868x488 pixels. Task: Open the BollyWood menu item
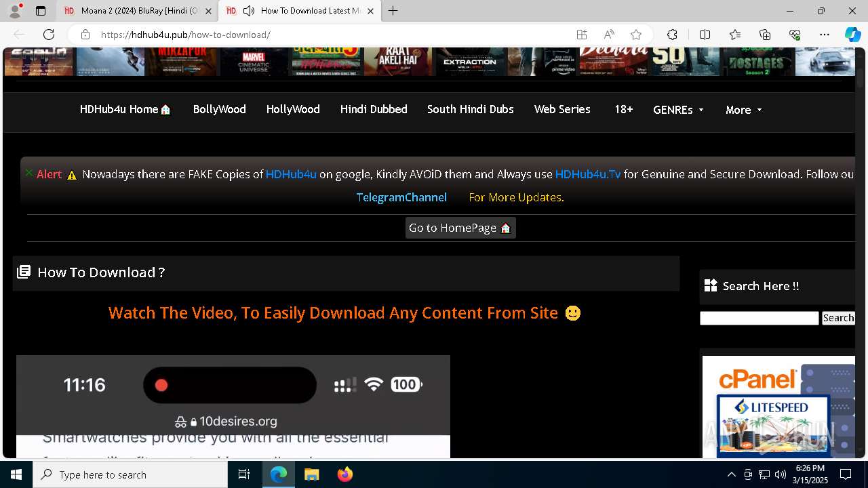pyautogui.click(x=219, y=109)
